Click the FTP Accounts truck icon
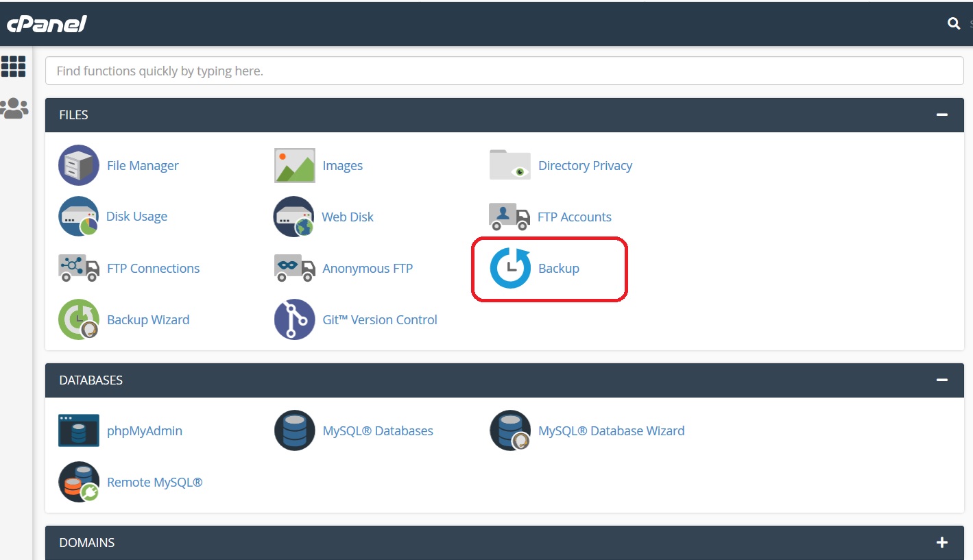The image size is (973, 560). click(509, 217)
